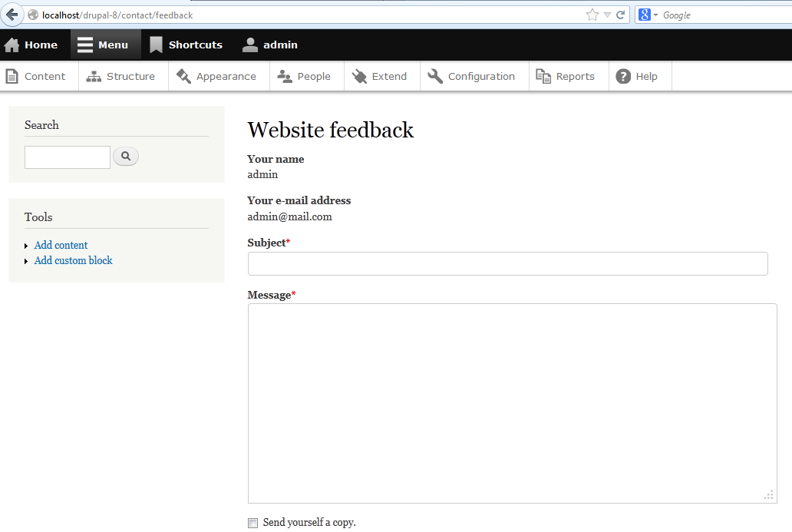Open Extend via the puzzle-piece icon
The image size is (792, 532).
(x=359, y=75)
